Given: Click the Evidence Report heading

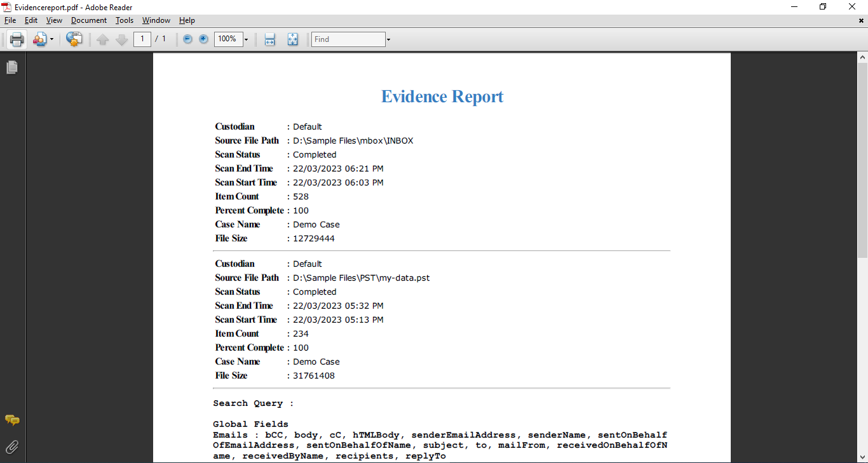Looking at the screenshot, I should (x=442, y=97).
